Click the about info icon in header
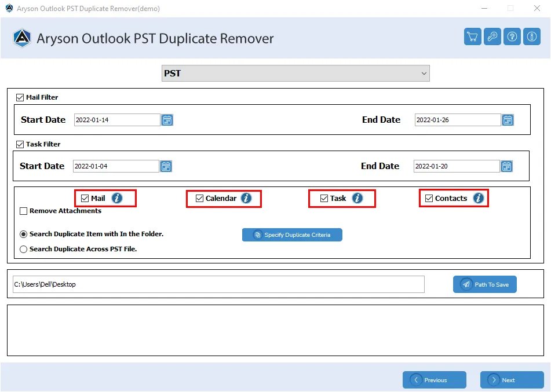 532,36
